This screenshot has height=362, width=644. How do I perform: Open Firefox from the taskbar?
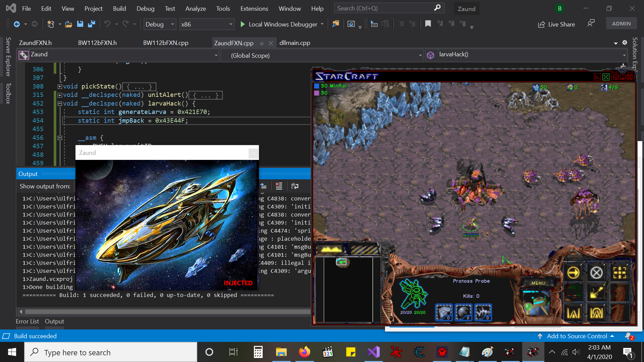pyautogui.click(x=304, y=352)
